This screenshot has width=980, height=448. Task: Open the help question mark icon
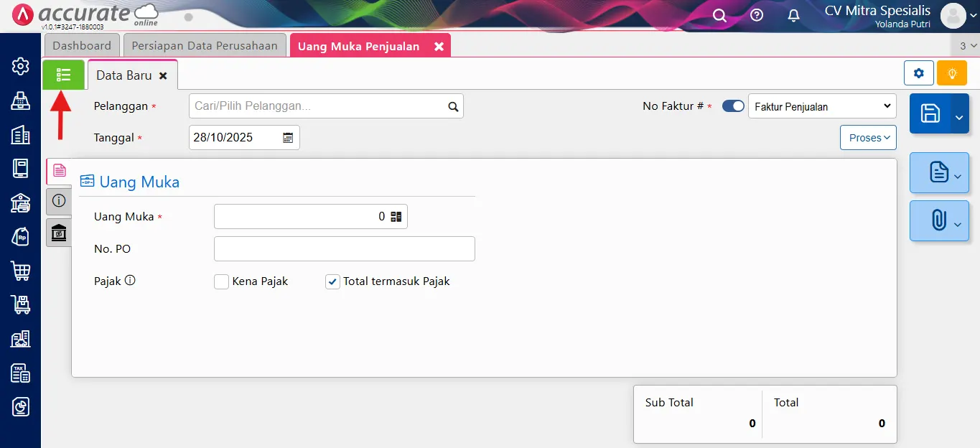click(x=757, y=15)
